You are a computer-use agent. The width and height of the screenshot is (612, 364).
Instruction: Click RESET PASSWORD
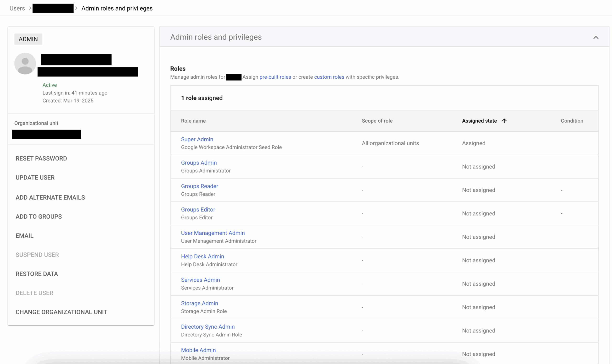click(41, 158)
